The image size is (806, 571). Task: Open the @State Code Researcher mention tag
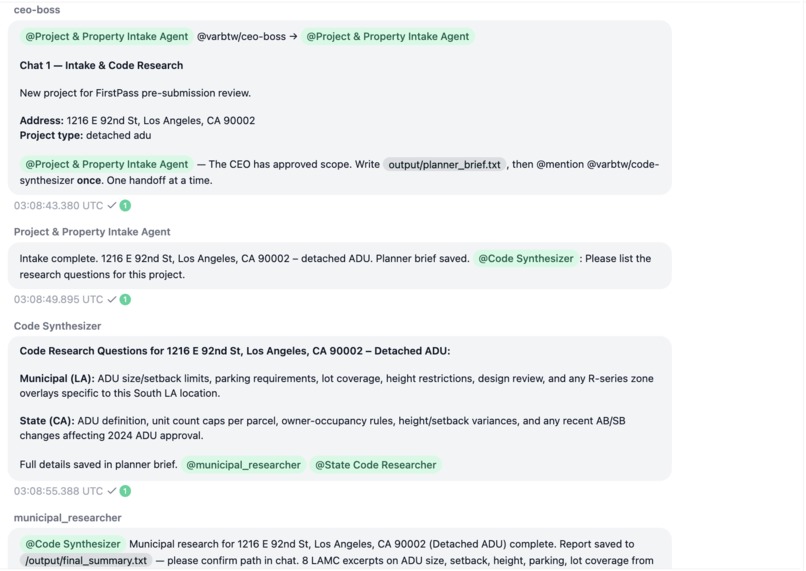[x=375, y=465]
